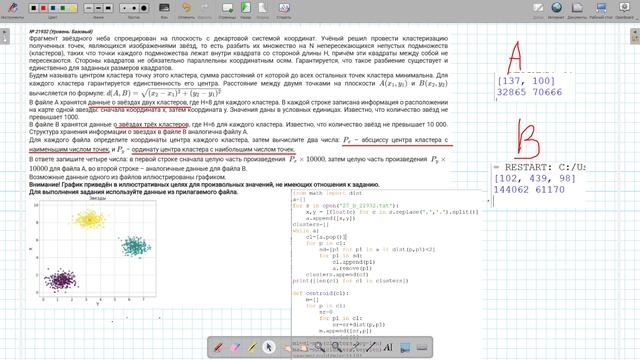640x360 pixels.
Task: Select the Scroll page hand tool
Action: point(303,347)
